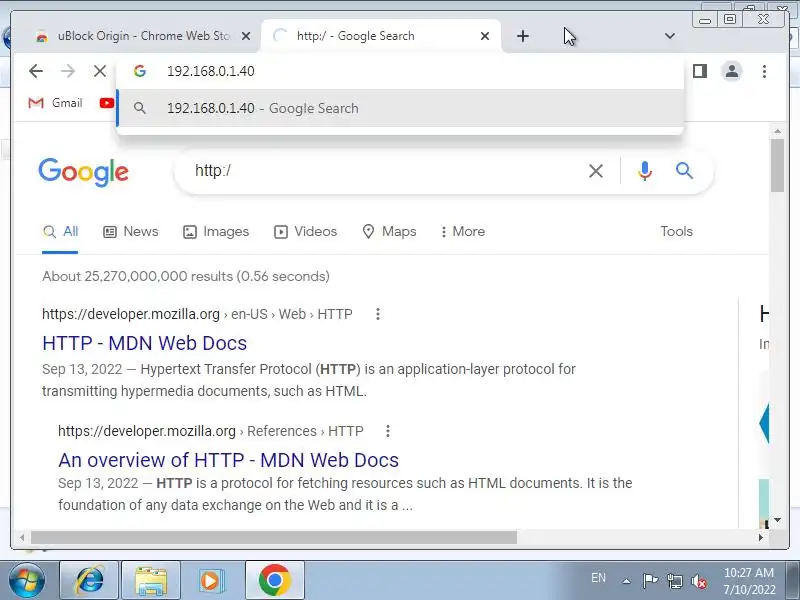Close the http:/ Google Search tab
The height and width of the screenshot is (600, 800).
[485, 36]
